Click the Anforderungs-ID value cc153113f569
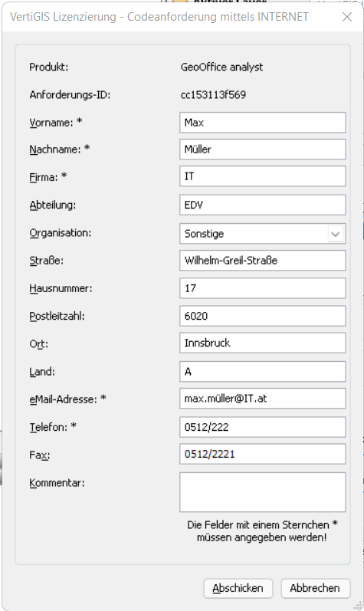 pos(213,95)
